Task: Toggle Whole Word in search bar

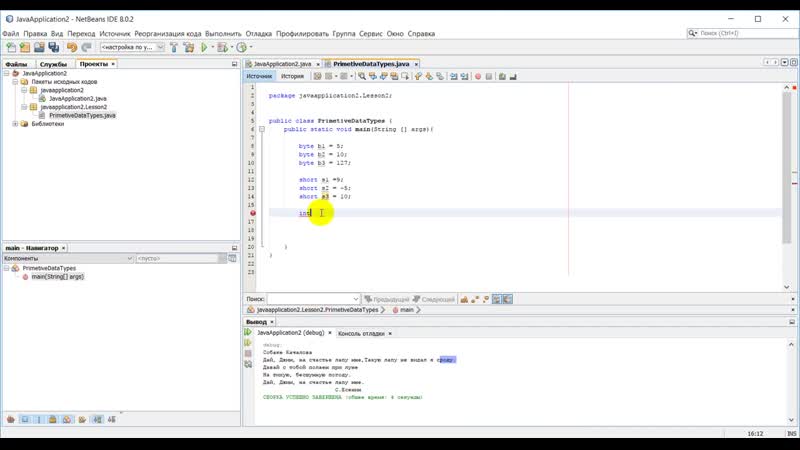Action: (x=475, y=299)
